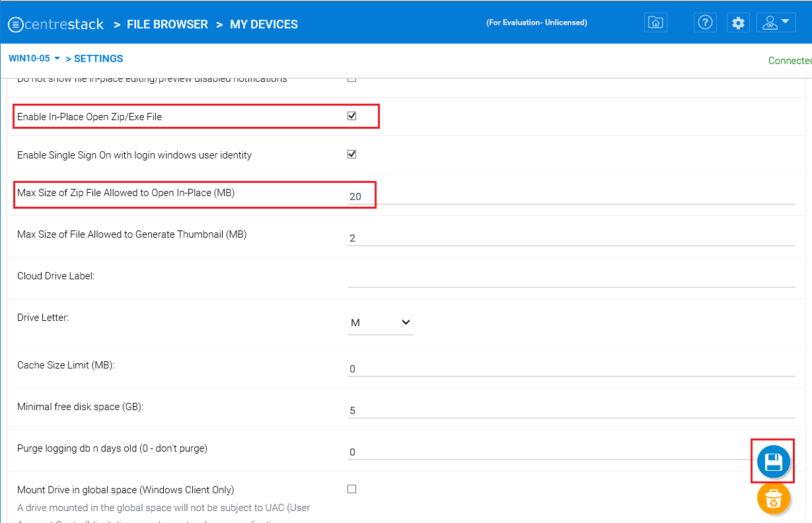Edit Max Size of File Thumbnail field
This screenshot has width=812, height=523.
571,238
